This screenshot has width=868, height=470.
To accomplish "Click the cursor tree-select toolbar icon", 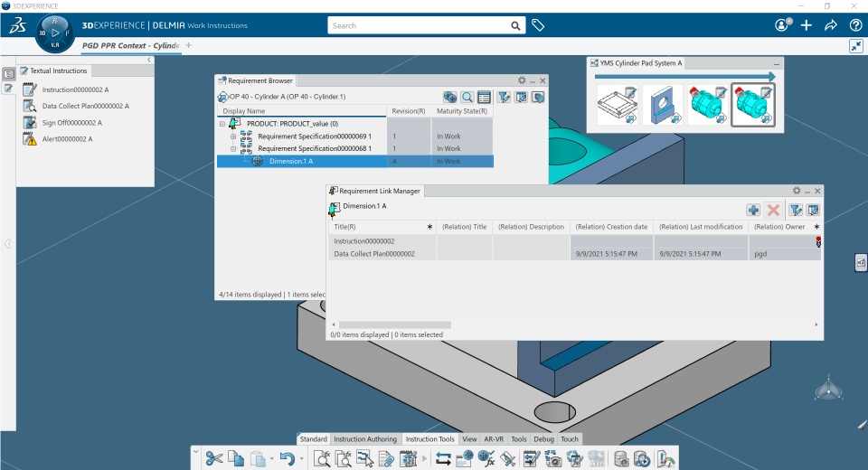I will (x=364, y=458).
